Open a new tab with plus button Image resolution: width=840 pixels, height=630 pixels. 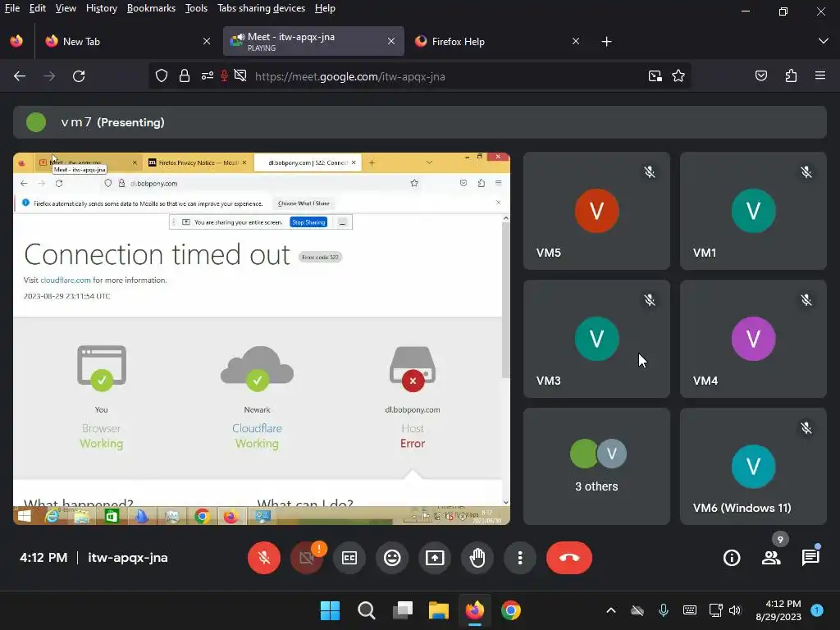pyautogui.click(x=606, y=41)
